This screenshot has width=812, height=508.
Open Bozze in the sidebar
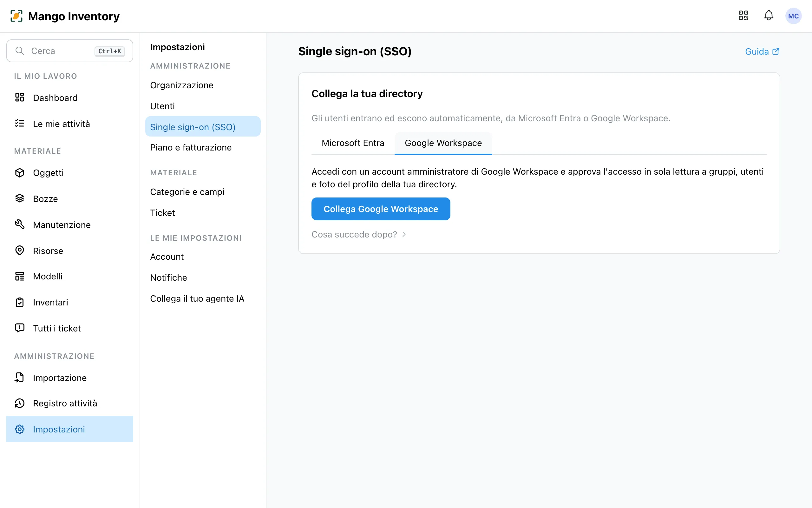[x=70, y=198]
